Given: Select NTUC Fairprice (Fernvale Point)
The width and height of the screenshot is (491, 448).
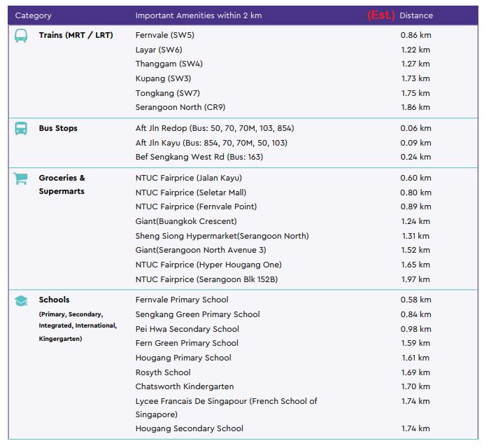Looking at the screenshot, I should tap(196, 206).
